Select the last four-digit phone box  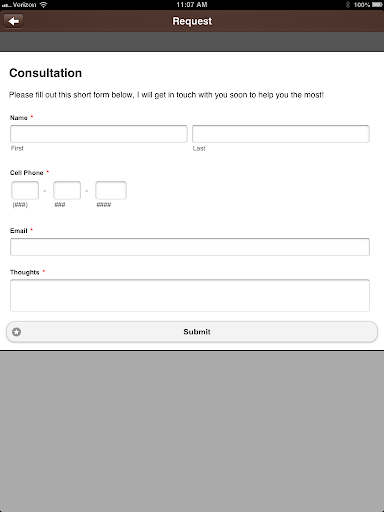tap(111, 190)
